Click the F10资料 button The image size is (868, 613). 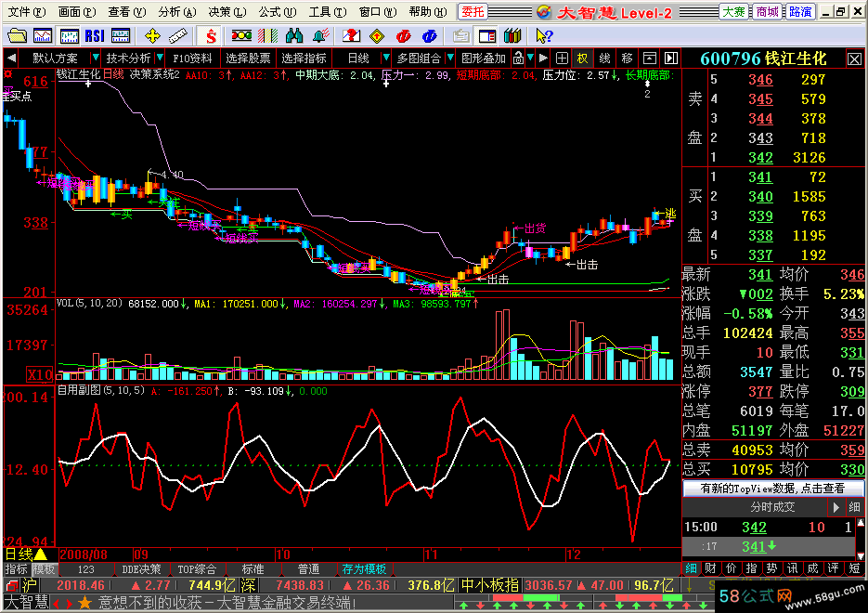tap(192, 58)
